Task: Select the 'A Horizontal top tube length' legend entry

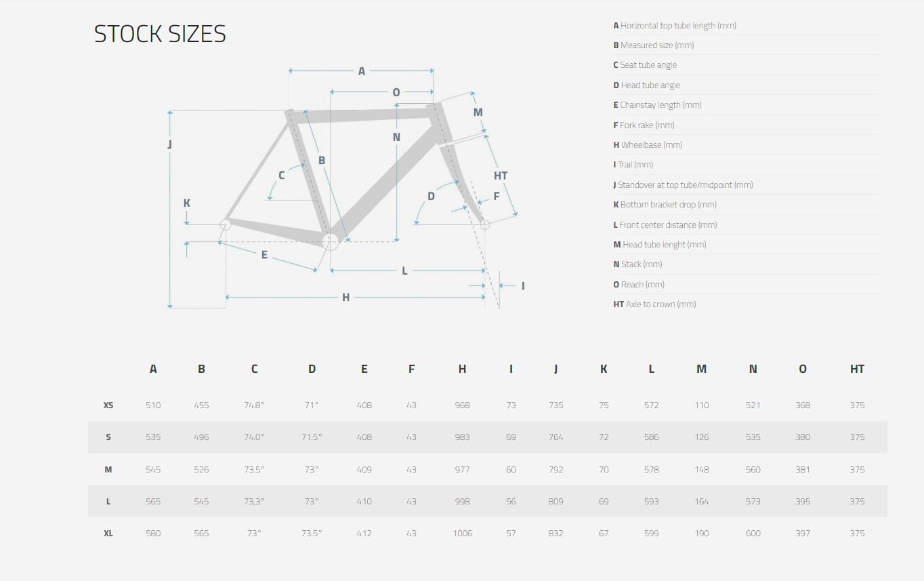Action: 675,26
